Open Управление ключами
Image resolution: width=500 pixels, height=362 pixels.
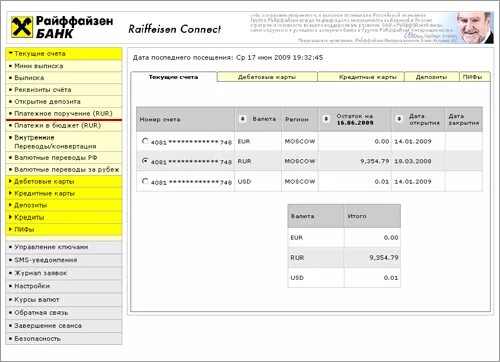[x=64, y=247]
